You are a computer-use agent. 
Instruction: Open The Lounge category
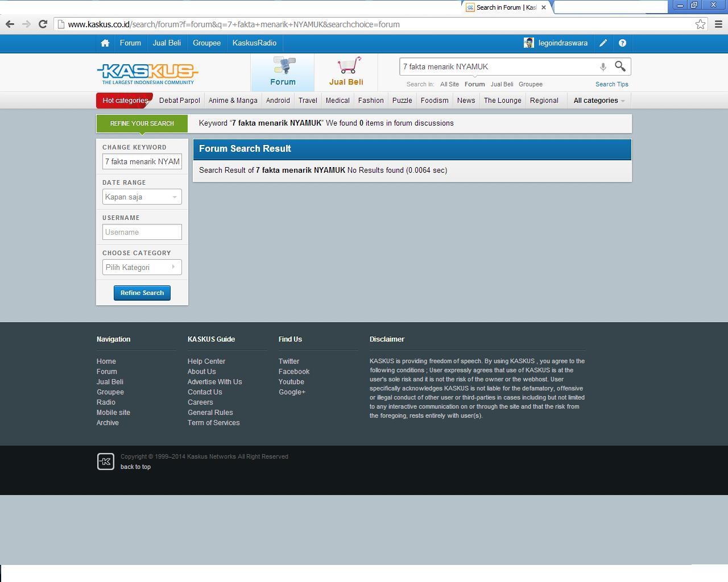click(503, 101)
